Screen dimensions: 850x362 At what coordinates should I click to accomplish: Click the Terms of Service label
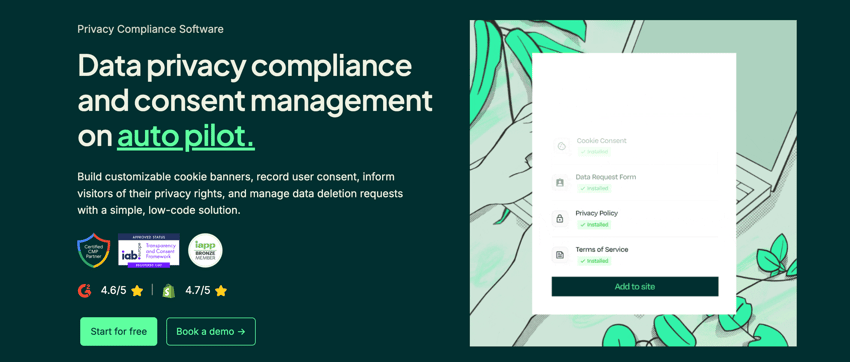click(x=602, y=249)
